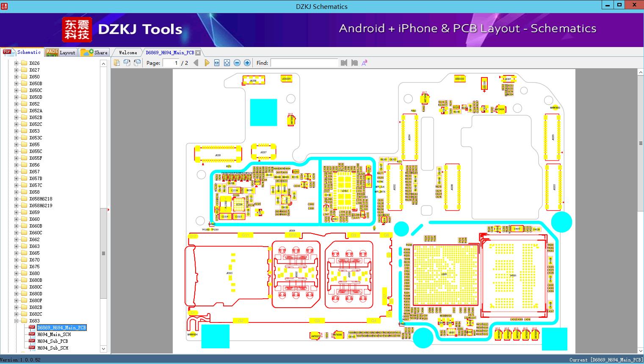Expand the X652A folder
Screen dimensions: 644x364
point(17,111)
